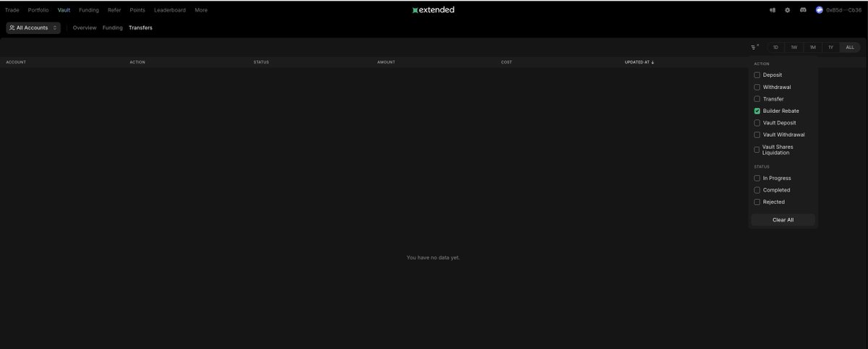Uncheck the Builder Rebate filter
The width and height of the screenshot is (868, 349).
click(757, 111)
